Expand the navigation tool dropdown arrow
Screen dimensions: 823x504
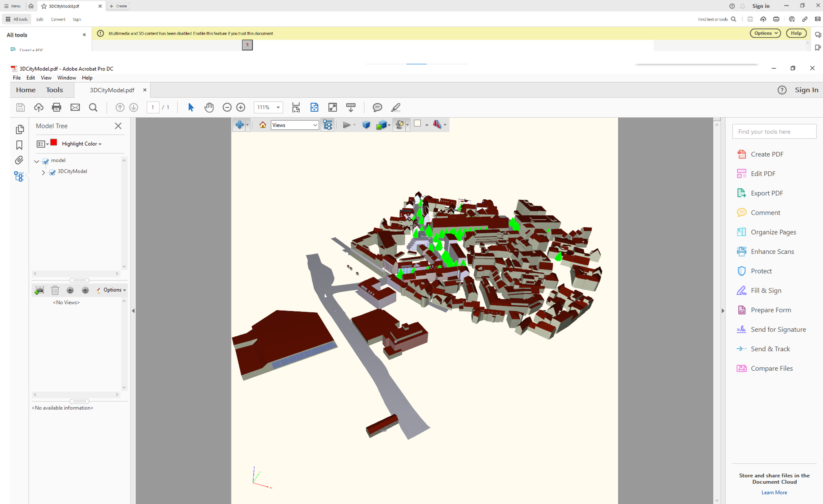(247, 125)
